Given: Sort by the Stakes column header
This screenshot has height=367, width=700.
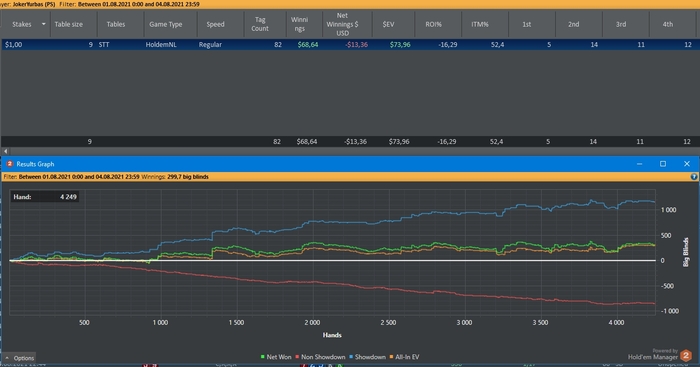Looking at the screenshot, I should click(22, 24).
